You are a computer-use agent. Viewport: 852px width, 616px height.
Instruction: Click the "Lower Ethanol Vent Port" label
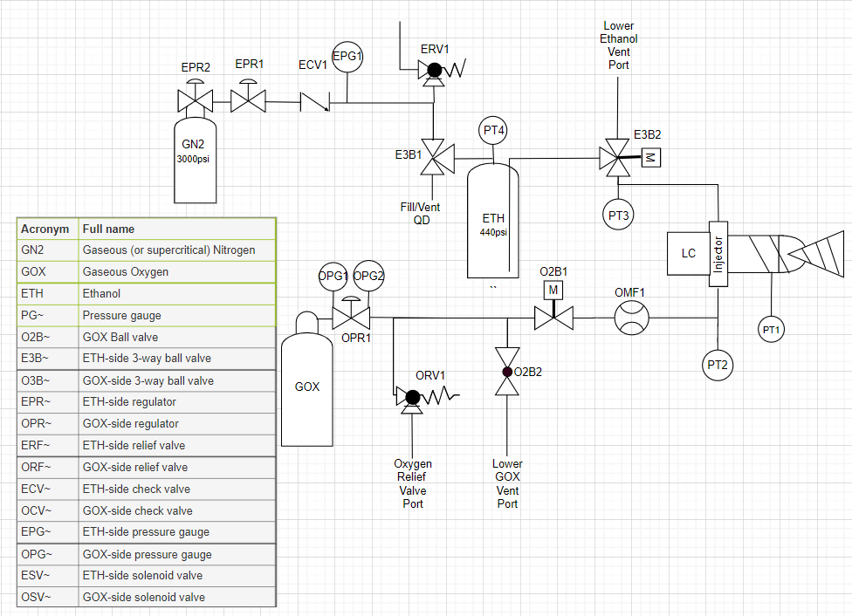pyautogui.click(x=618, y=45)
